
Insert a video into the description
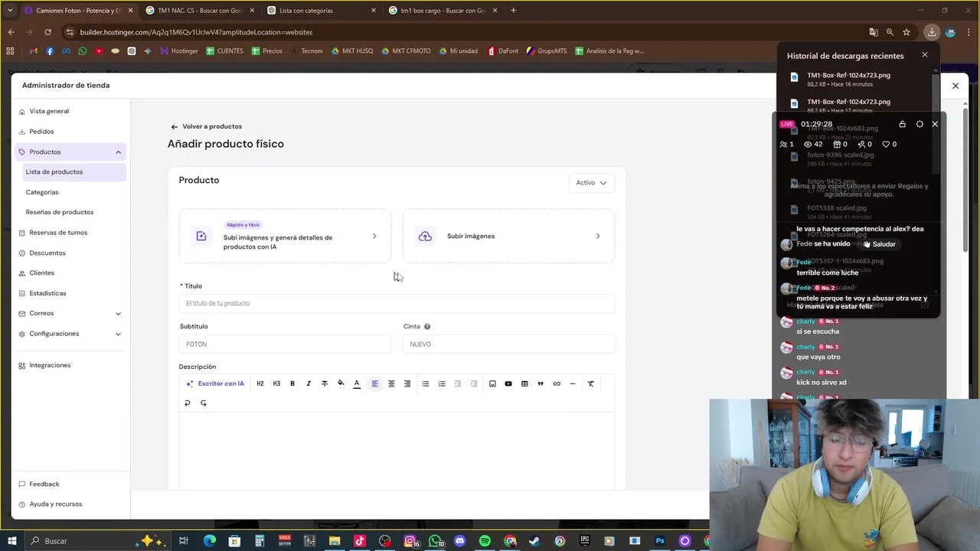tap(508, 383)
